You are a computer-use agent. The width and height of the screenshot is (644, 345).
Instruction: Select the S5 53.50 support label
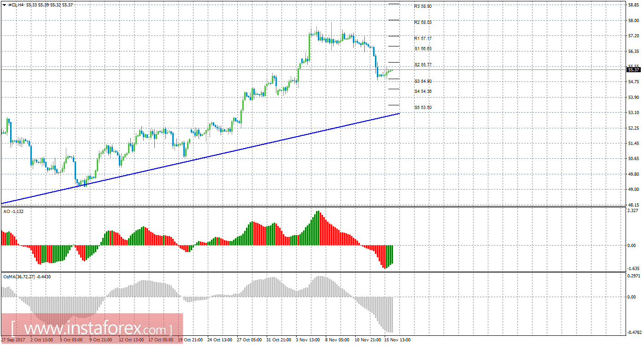422,107
